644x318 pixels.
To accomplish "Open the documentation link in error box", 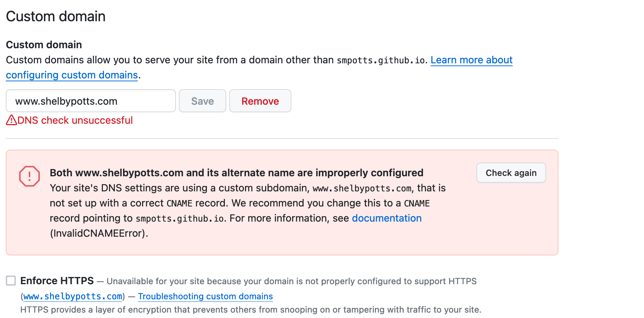I will (386, 218).
